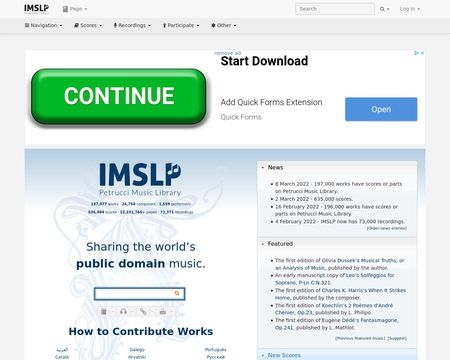Open the Log in dropdown
This screenshot has height=360, width=450.
(410, 9)
